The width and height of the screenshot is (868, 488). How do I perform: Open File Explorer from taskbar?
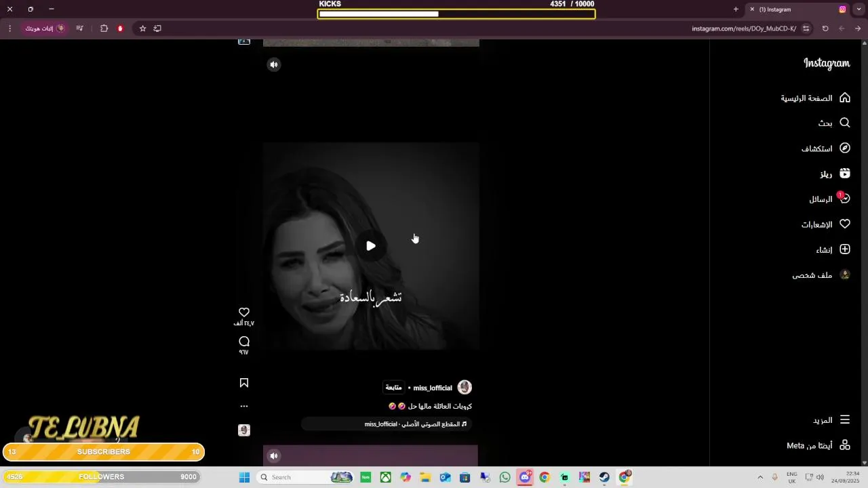click(x=425, y=477)
